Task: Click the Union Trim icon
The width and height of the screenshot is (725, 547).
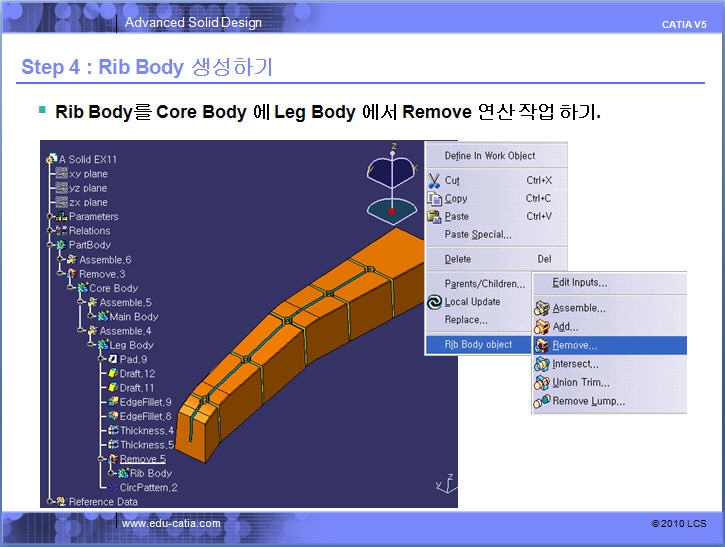Action: point(542,382)
